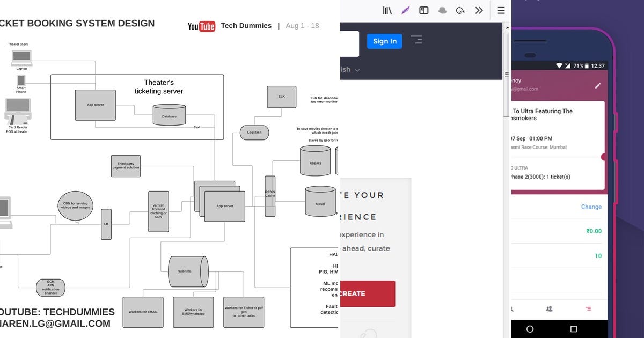The height and width of the screenshot is (338, 644).
Task: Tap the pencil edit icon on profile header
Action: click(x=598, y=85)
